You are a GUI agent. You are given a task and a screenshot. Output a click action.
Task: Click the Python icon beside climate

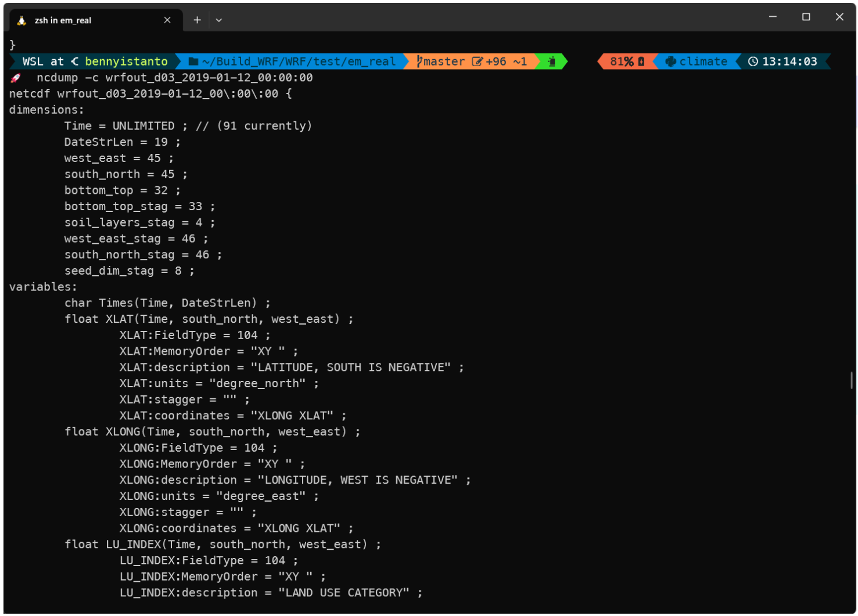tap(670, 62)
